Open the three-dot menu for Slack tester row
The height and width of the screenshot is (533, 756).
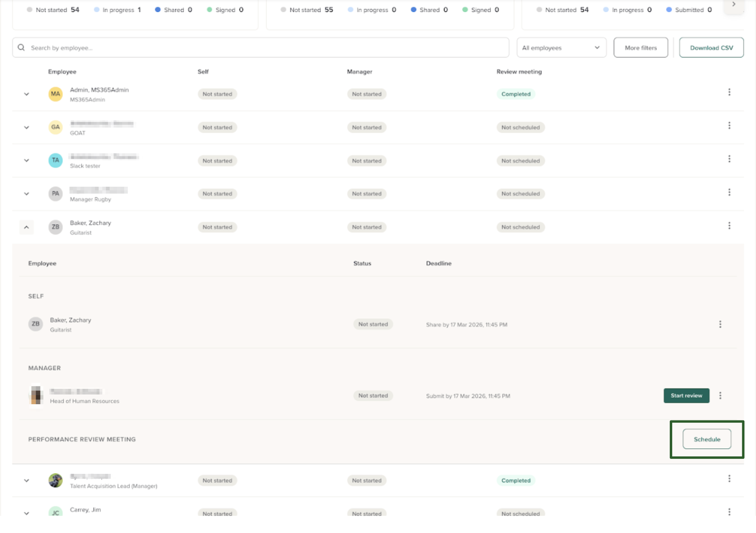coord(729,159)
